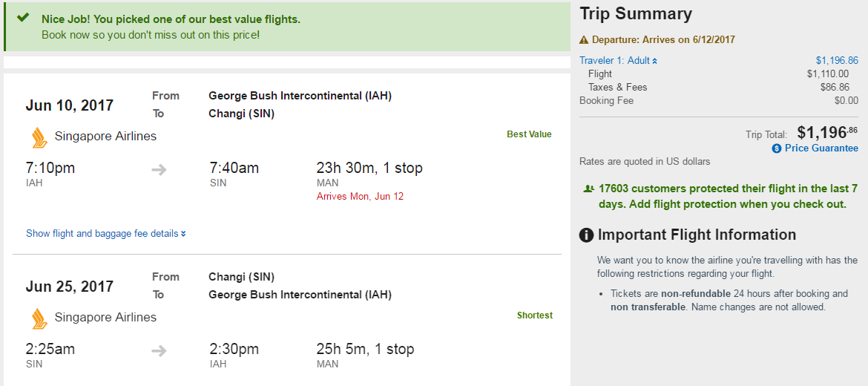Click Singapore Airlines logo for Jun 25 flight
This screenshot has height=386, width=868.
[x=39, y=318]
